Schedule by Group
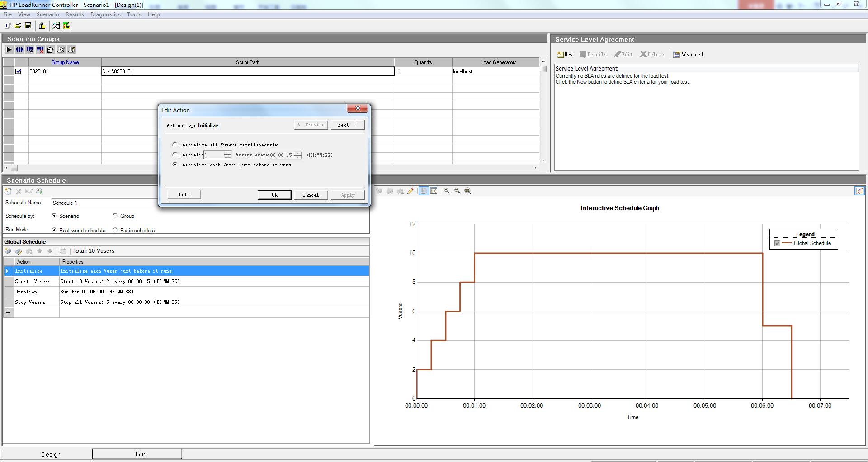Image resolution: width=868 pixels, height=462 pixels. coord(115,216)
